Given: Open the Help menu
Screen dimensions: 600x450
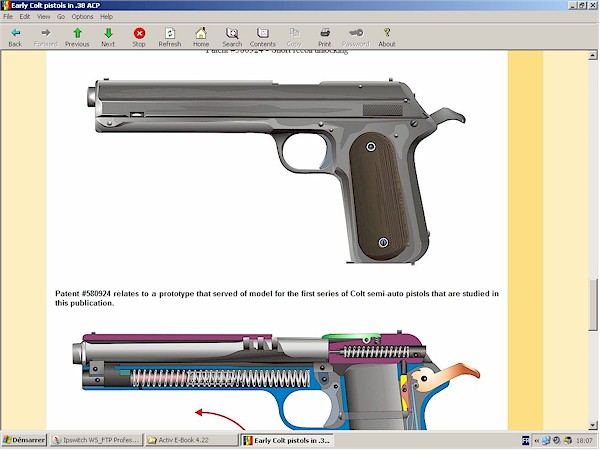Looking at the screenshot, I should [x=106, y=16].
